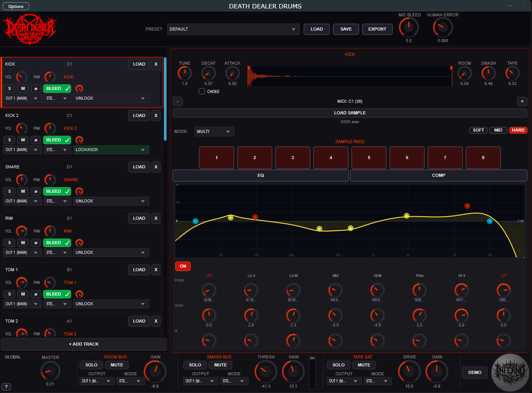Remove the KICK 2 track with X
The width and height of the screenshot is (532, 393).
[x=155, y=116]
